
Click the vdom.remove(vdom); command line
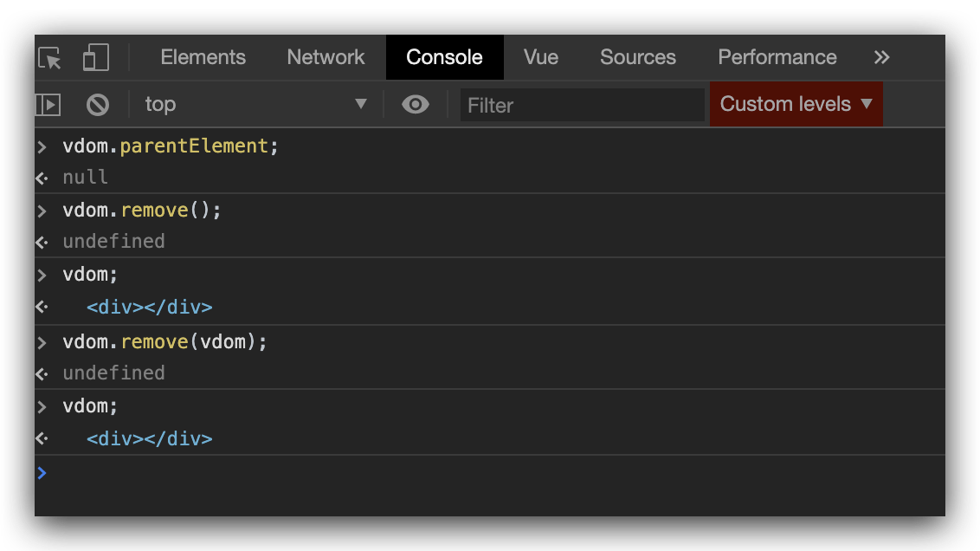tap(165, 342)
